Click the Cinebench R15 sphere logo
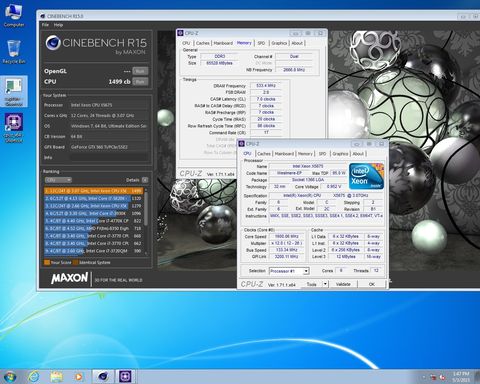 (x=53, y=43)
